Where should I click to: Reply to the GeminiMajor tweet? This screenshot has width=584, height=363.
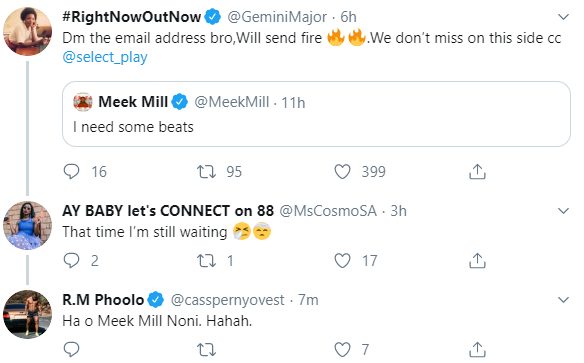point(71,172)
